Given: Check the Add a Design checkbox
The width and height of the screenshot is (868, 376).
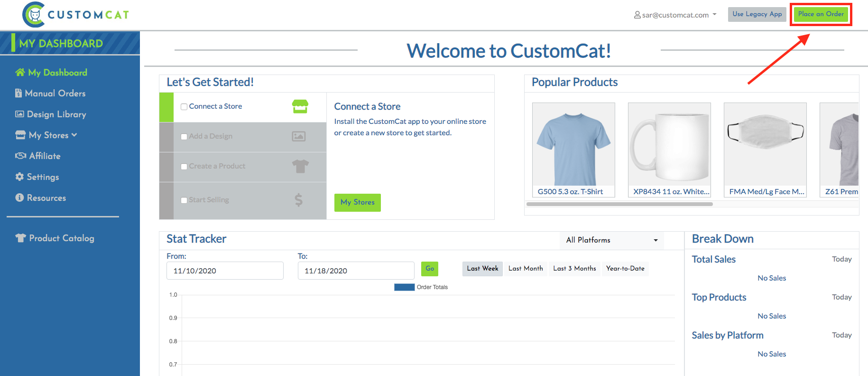Looking at the screenshot, I should [184, 137].
